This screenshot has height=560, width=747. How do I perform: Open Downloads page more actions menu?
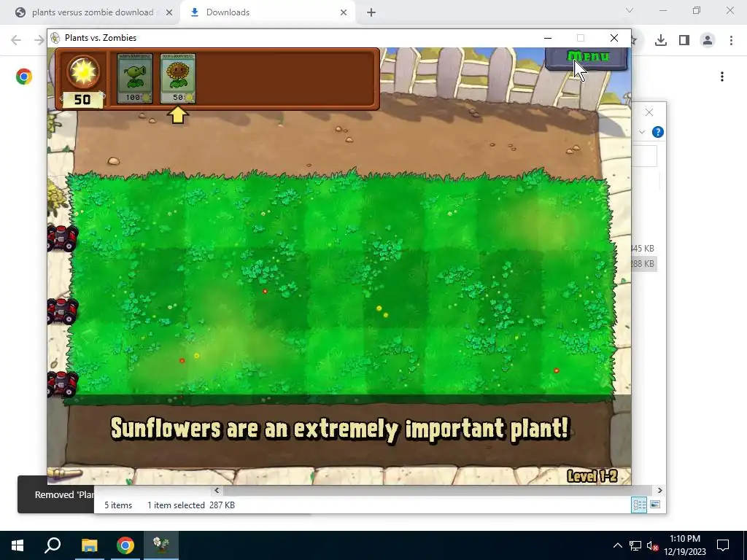[x=722, y=77]
